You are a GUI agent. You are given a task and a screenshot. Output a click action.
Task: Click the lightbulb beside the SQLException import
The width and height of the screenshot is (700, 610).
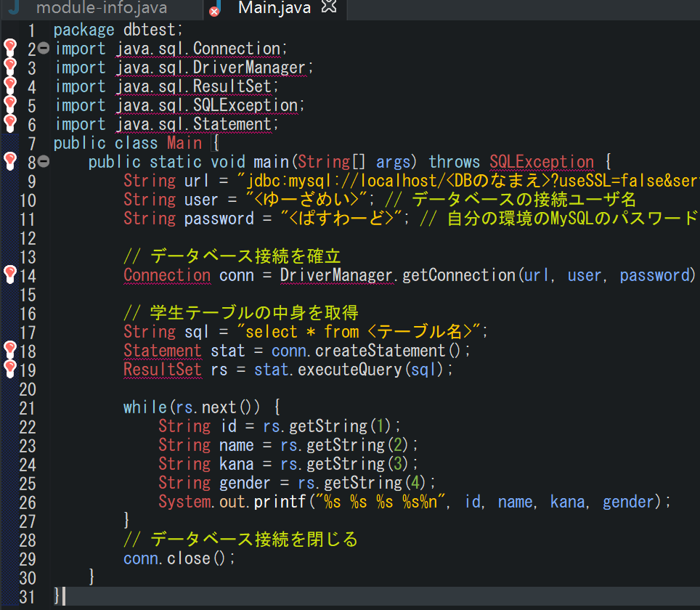(9, 105)
